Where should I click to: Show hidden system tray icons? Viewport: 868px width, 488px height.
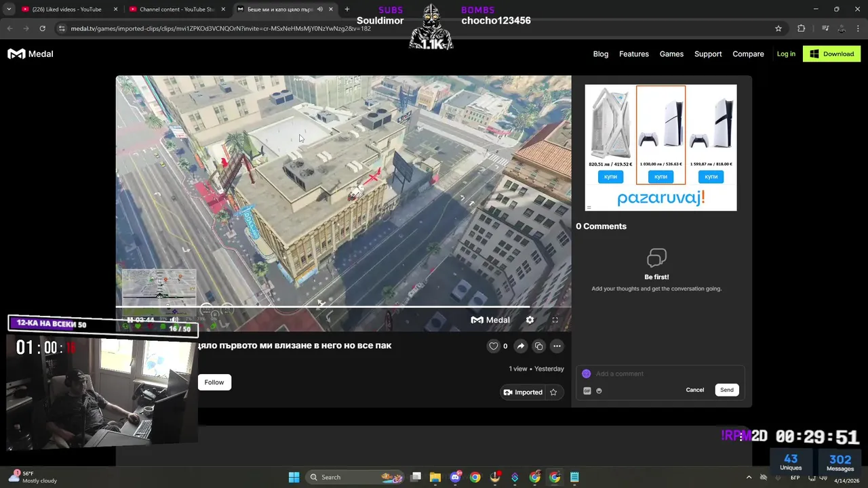pos(749,477)
